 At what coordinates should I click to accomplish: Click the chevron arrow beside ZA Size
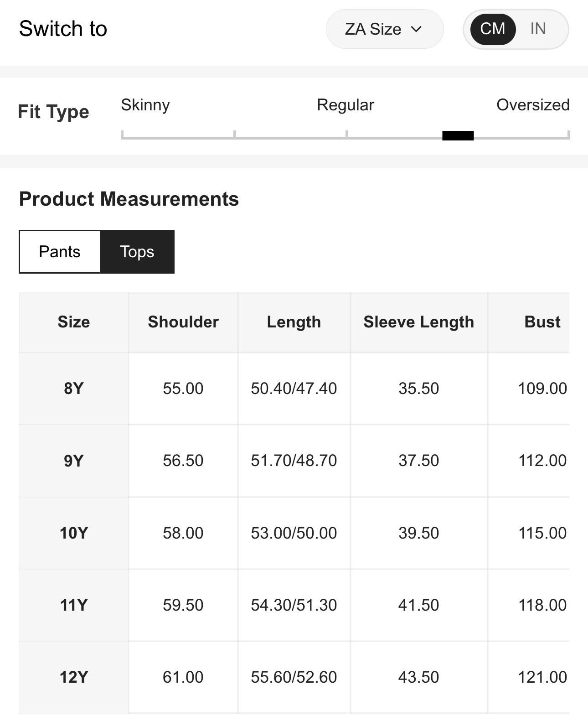point(416,29)
